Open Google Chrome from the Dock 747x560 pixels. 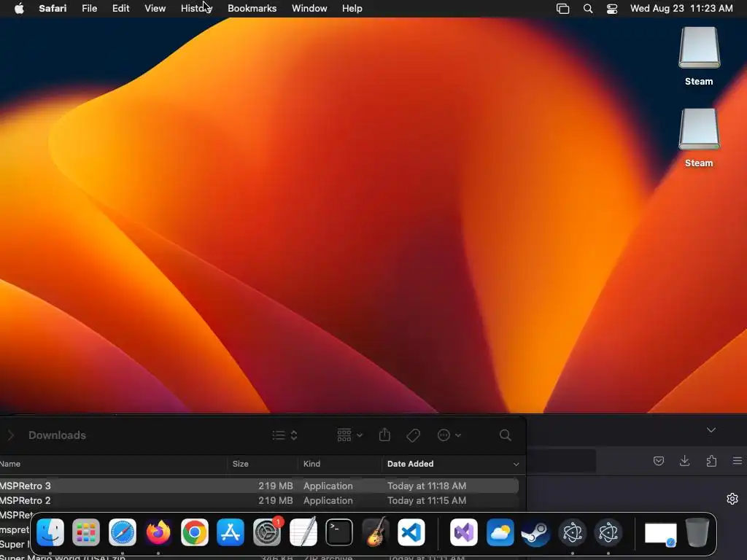pyautogui.click(x=194, y=532)
